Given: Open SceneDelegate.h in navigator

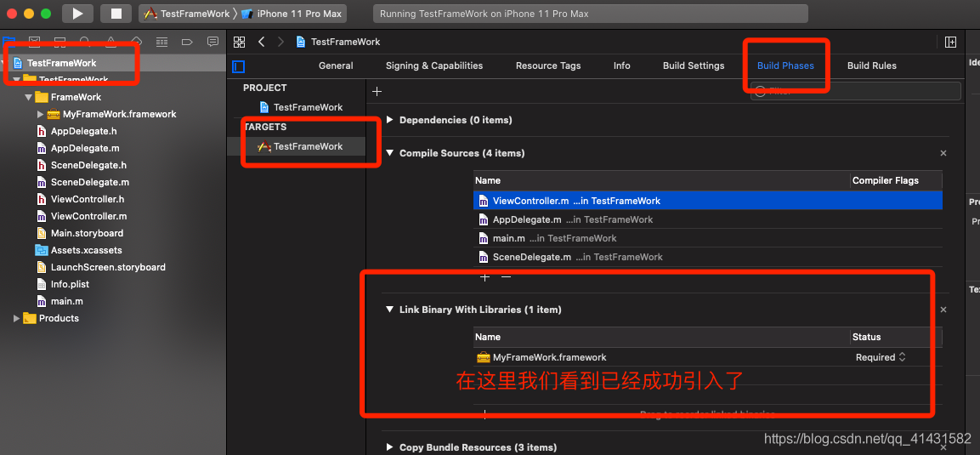Looking at the screenshot, I should [x=88, y=165].
